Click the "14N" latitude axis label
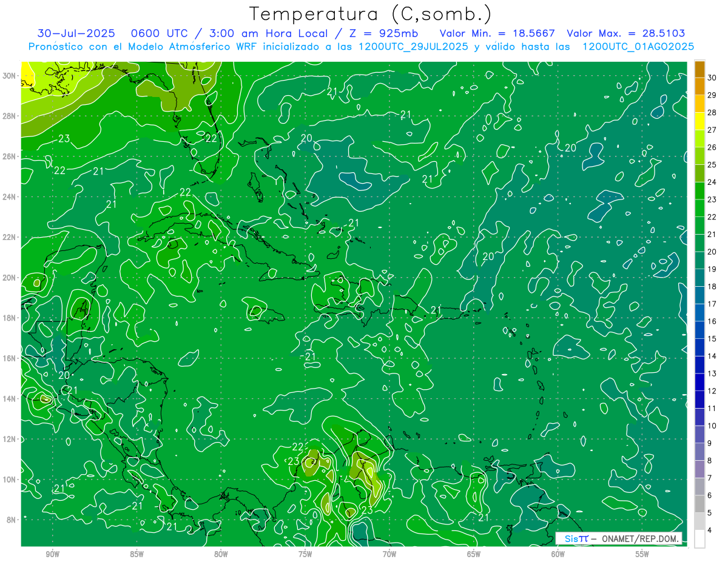This screenshot has width=728, height=562. pos(10,398)
